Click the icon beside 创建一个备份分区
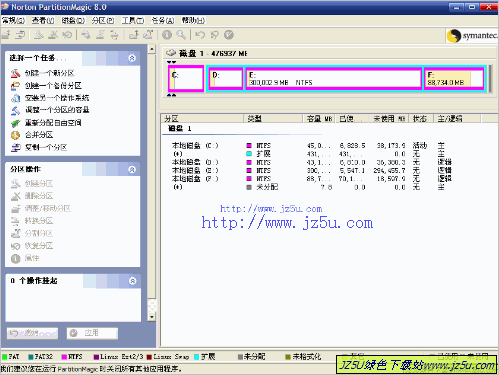 coord(15,86)
